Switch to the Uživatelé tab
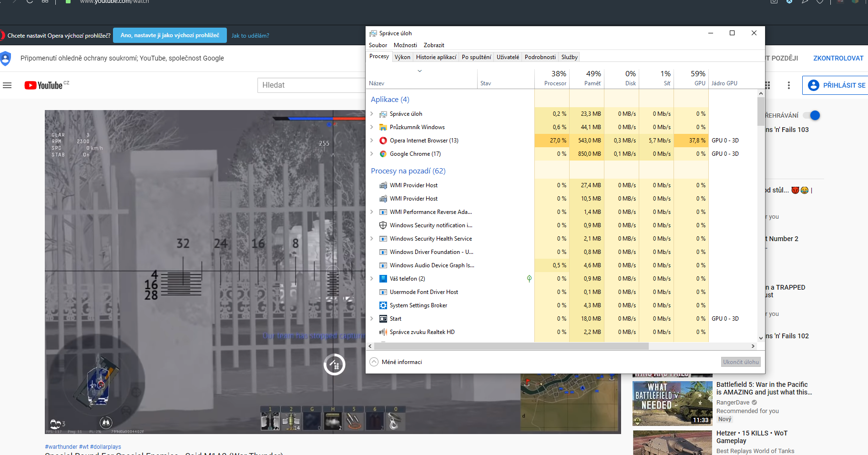868x455 pixels. tap(508, 57)
